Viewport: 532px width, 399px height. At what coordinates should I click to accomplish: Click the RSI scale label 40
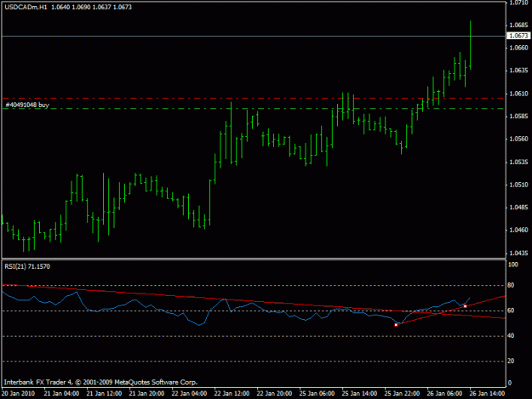[511, 335]
